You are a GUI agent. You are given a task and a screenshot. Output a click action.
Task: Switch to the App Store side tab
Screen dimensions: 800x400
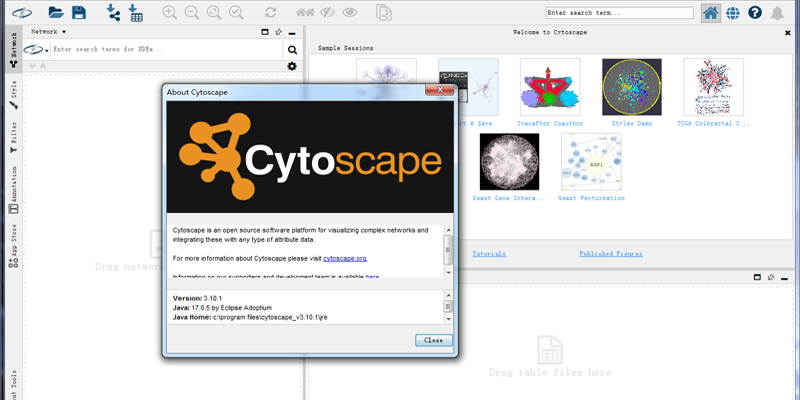pyautogui.click(x=13, y=246)
